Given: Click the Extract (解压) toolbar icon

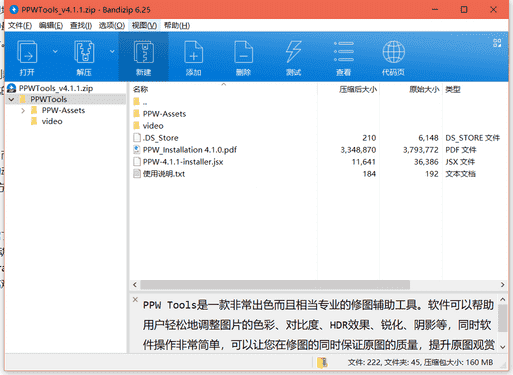Looking at the screenshot, I should click(84, 52).
